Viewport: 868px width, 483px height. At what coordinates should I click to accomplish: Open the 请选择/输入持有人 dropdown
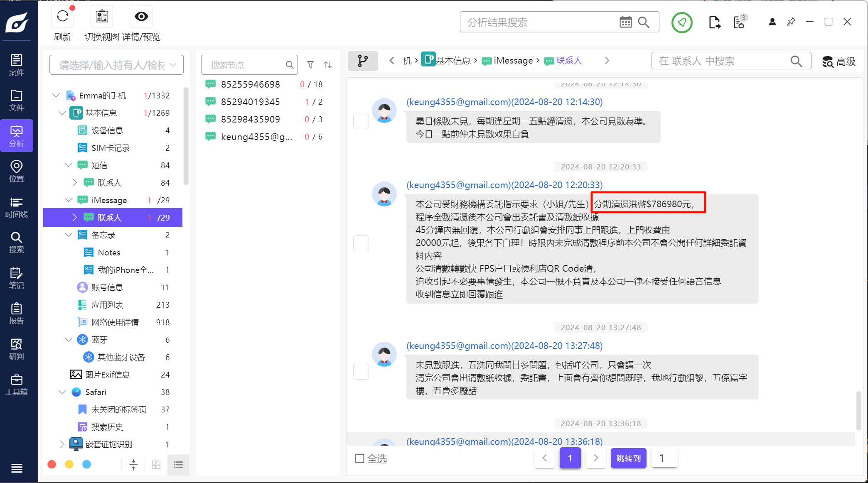coord(116,65)
